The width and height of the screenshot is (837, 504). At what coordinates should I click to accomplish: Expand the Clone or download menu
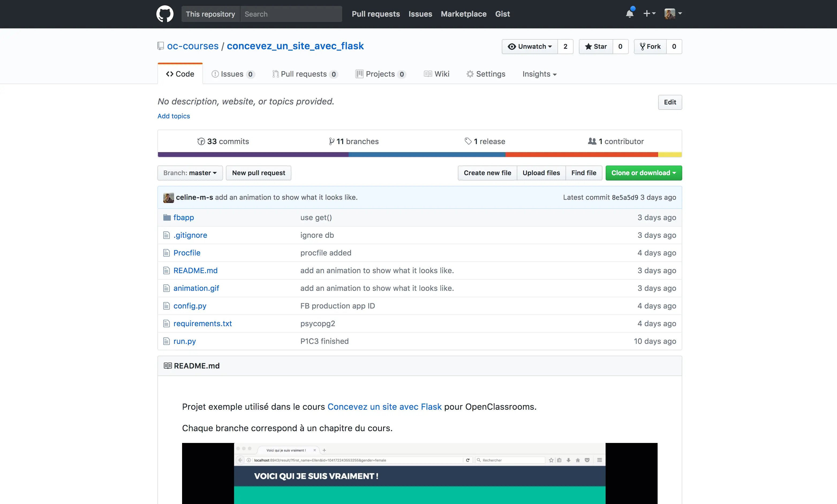(643, 173)
